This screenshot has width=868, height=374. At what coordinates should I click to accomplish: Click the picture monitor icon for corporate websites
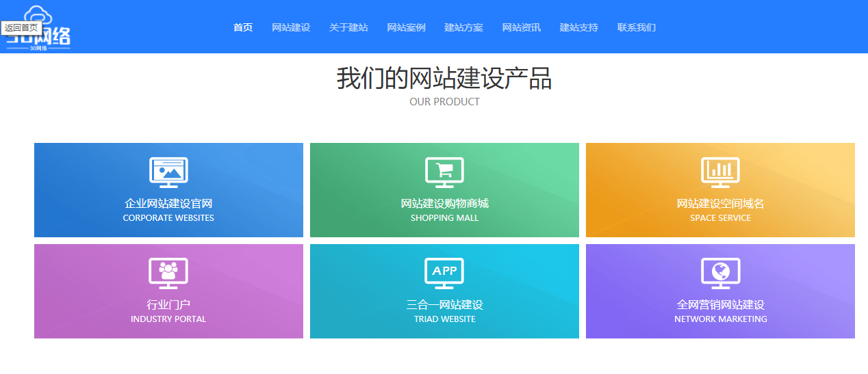pos(168,172)
